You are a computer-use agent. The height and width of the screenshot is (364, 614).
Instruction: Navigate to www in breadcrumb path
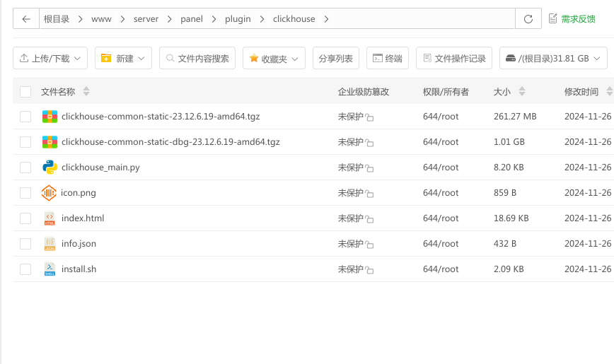tap(101, 19)
